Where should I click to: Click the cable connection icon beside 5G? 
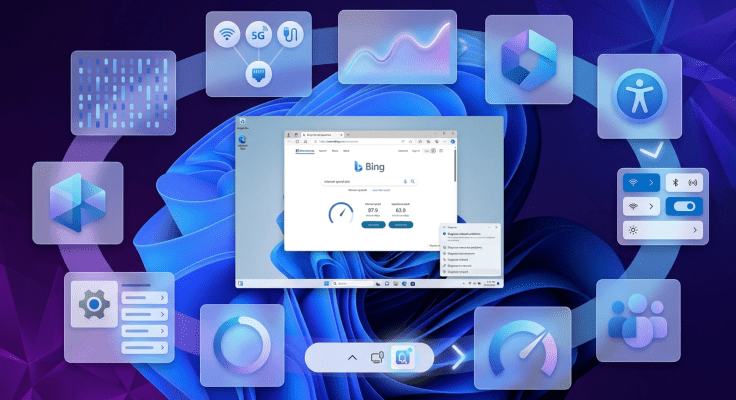[290, 34]
